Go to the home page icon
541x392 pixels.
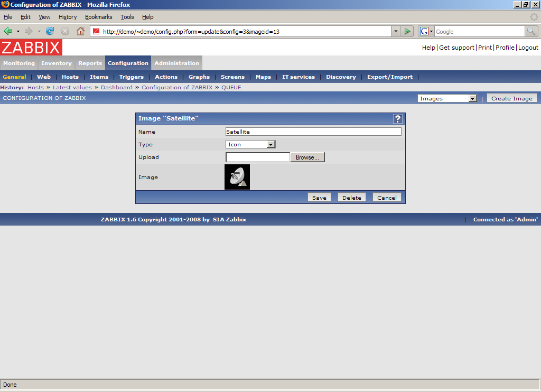[x=80, y=31]
